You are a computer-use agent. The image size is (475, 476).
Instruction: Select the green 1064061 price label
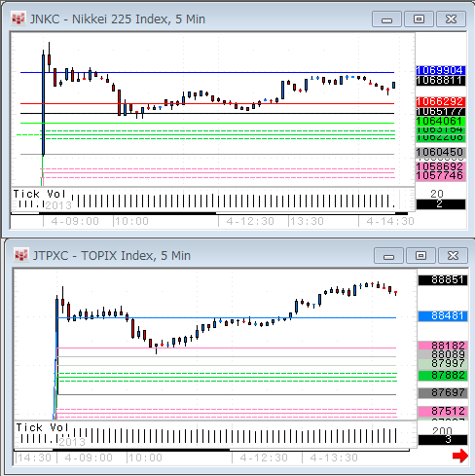pyautogui.click(x=441, y=122)
